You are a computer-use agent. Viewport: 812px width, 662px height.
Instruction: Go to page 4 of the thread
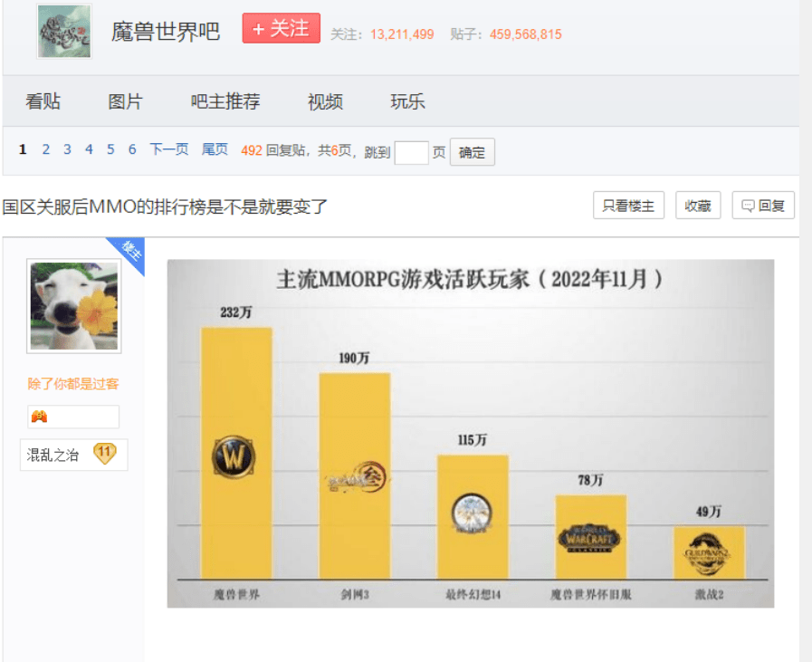[x=89, y=149]
